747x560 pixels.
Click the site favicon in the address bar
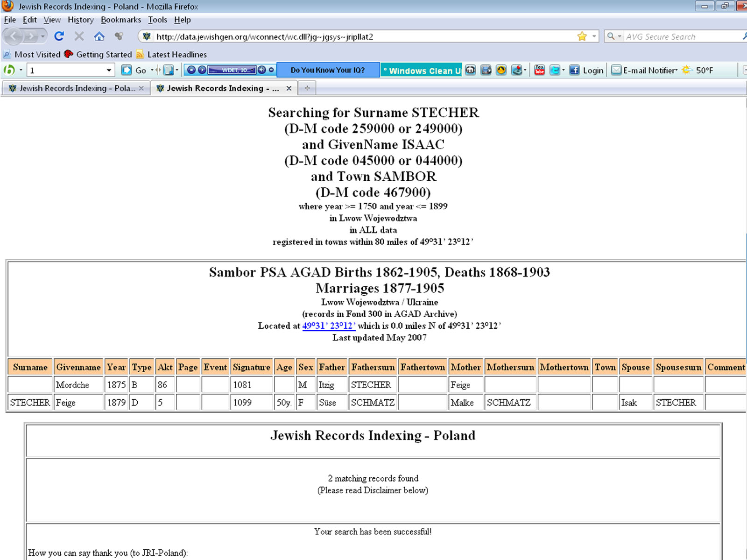pos(147,36)
